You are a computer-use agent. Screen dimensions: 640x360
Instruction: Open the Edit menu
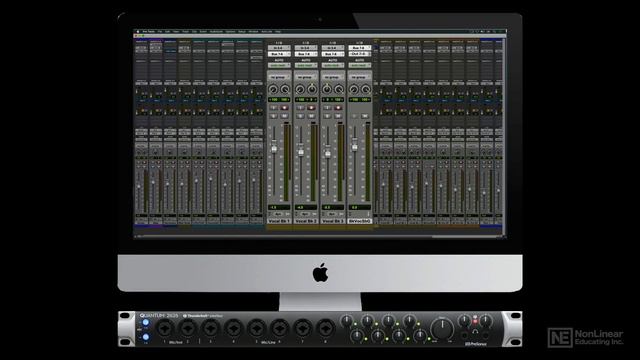pos(167,31)
